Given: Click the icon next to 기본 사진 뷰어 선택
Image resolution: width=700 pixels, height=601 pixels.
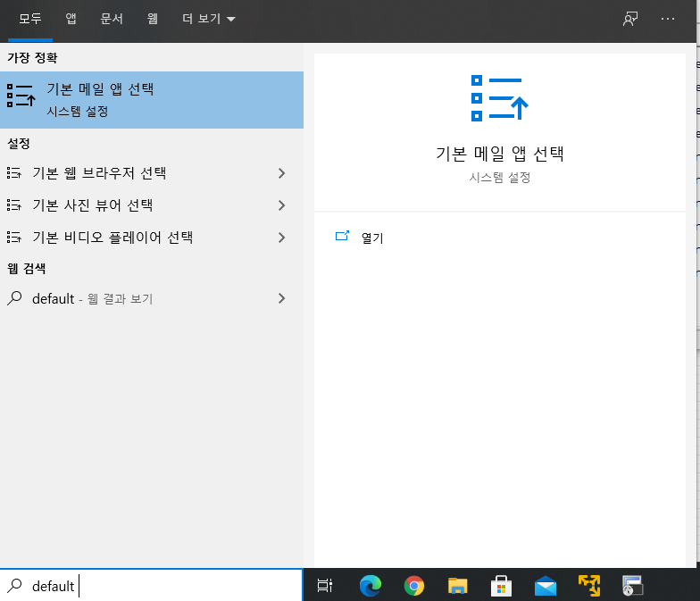Looking at the screenshot, I should (14, 205).
